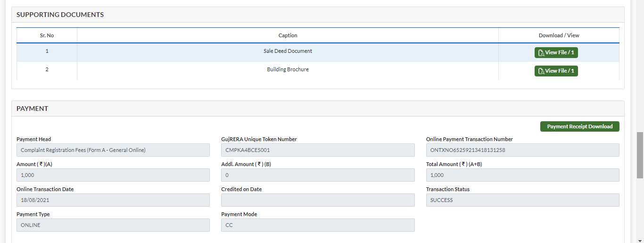Click the empty Credited on Date field
Image resolution: width=644 pixels, height=243 pixels.
coord(318,200)
